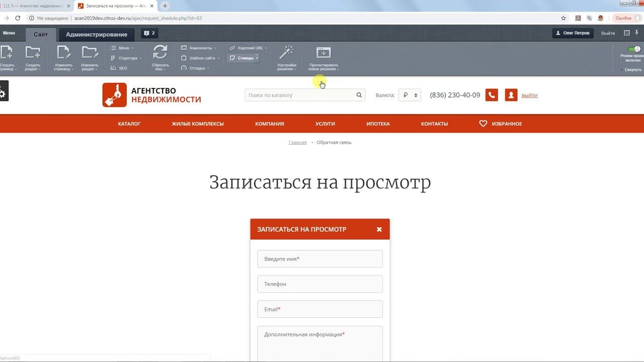Screen dimensions: 644x362
Task: Click the Test new solution icon
Action: [324, 52]
